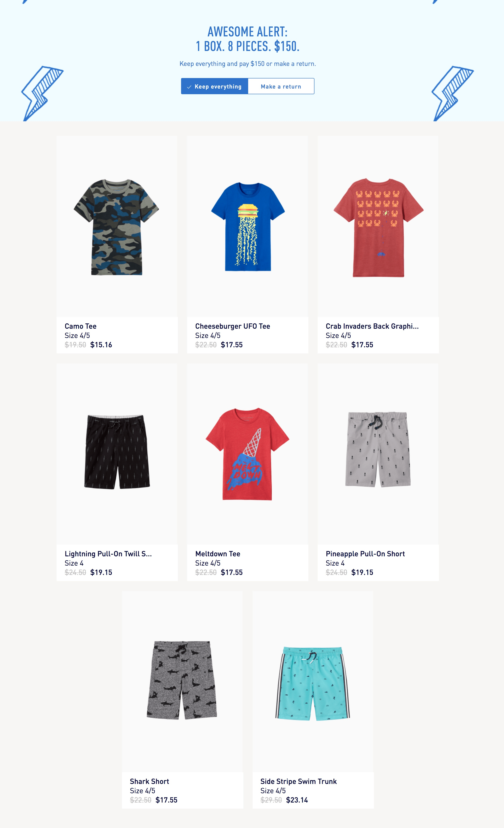Click the checkmark icon in Keep everything

click(x=189, y=87)
